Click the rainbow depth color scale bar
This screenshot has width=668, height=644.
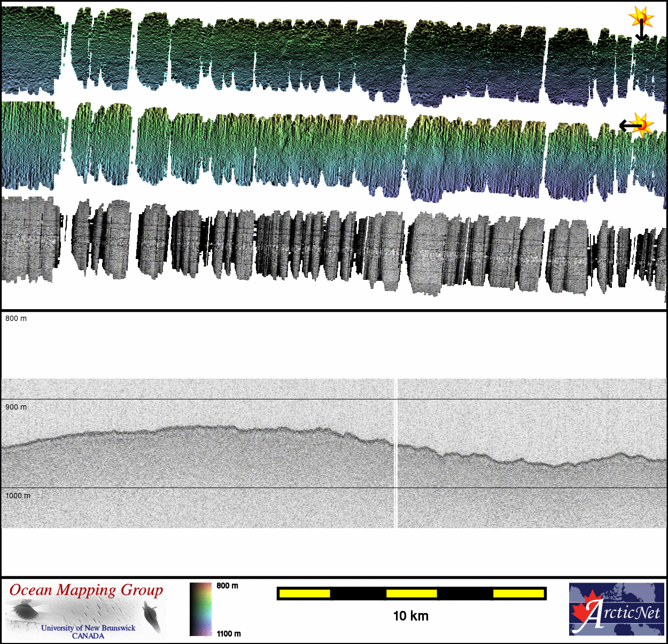(200, 609)
